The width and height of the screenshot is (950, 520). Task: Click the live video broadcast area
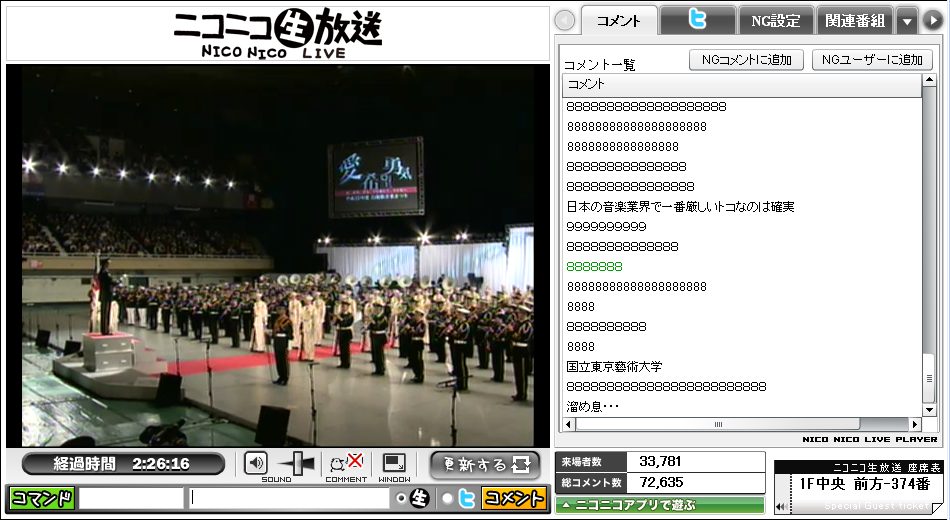pyautogui.click(x=278, y=255)
